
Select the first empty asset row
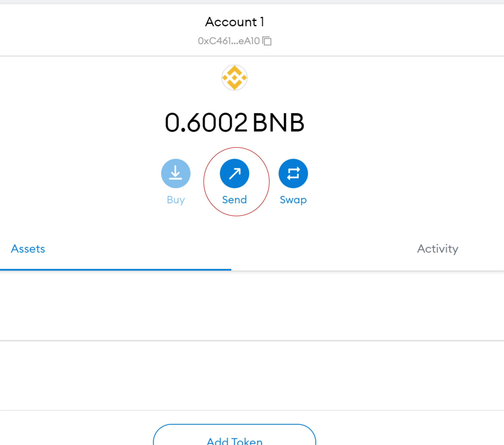[x=252, y=306]
